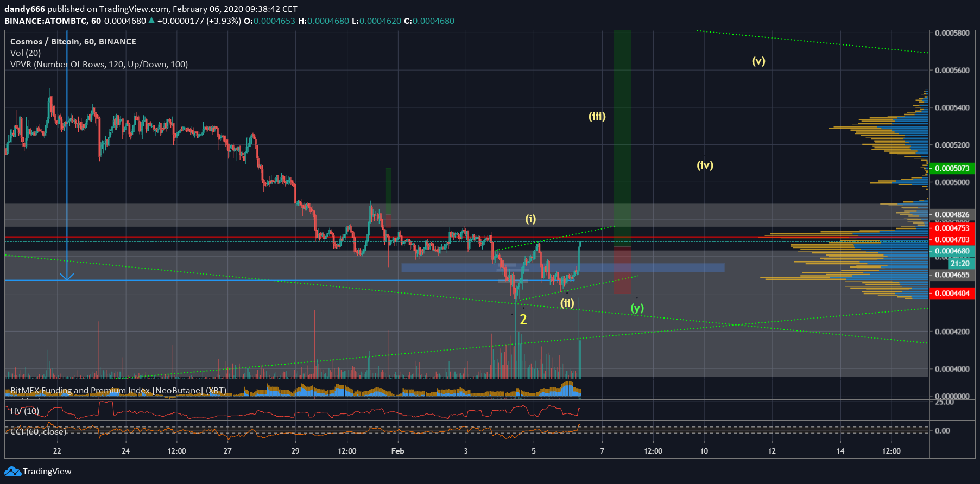This screenshot has width=980, height=484.
Task: Click the 10 date on time axis
Action: [704, 451]
